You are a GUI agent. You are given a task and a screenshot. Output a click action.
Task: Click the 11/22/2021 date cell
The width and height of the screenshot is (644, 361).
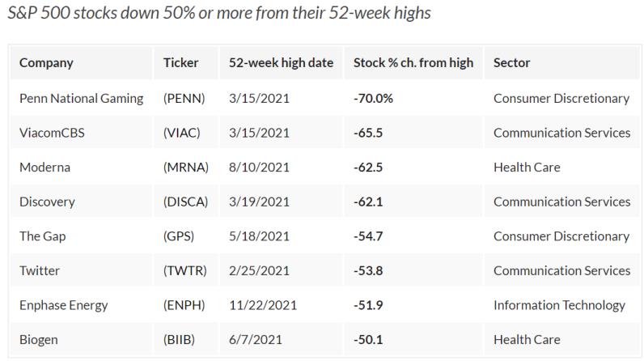coord(263,305)
